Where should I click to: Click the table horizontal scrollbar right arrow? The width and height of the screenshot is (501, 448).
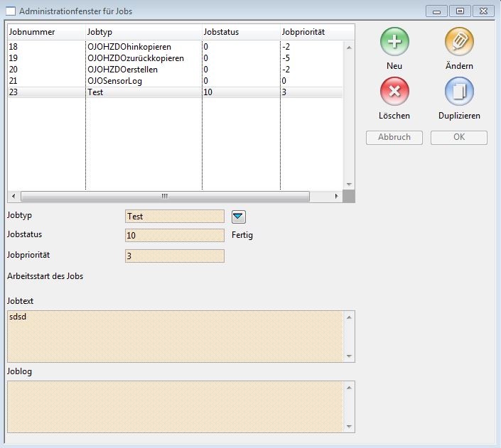pos(337,196)
